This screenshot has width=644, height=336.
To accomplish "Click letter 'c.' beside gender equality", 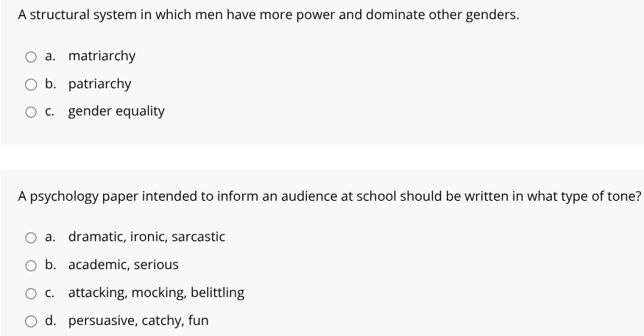I will [50, 112].
